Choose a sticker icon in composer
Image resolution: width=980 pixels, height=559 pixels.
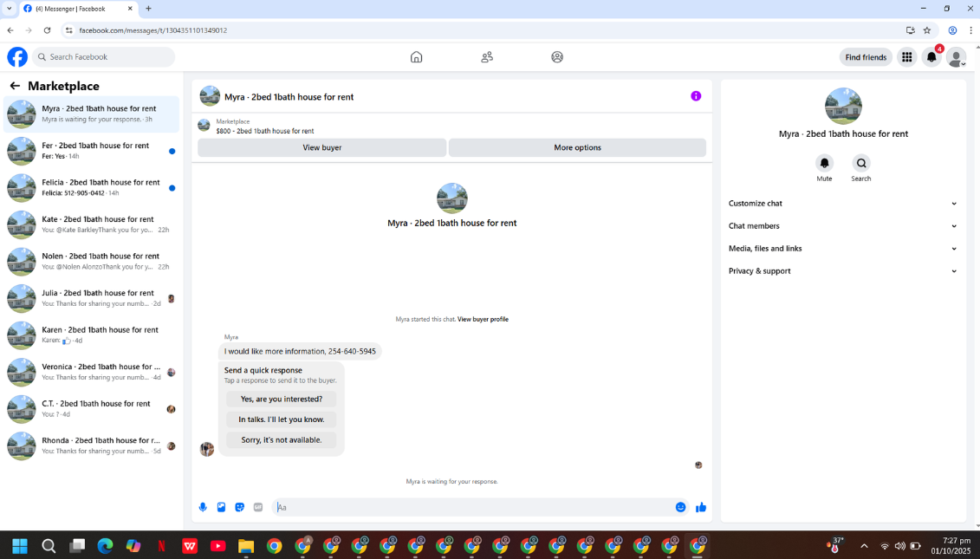239,507
